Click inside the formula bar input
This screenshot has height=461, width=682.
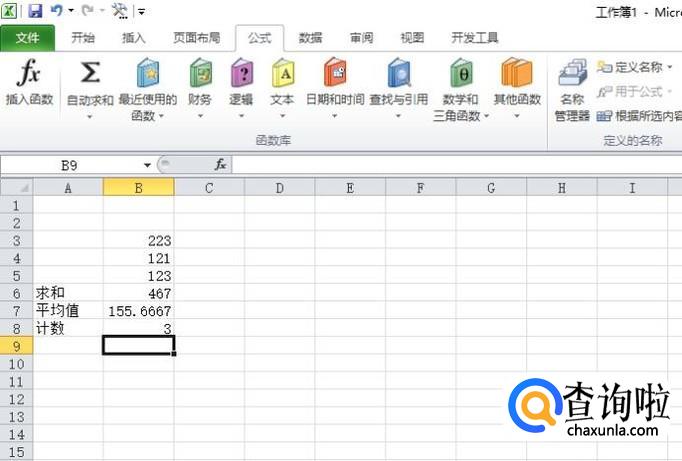point(457,165)
